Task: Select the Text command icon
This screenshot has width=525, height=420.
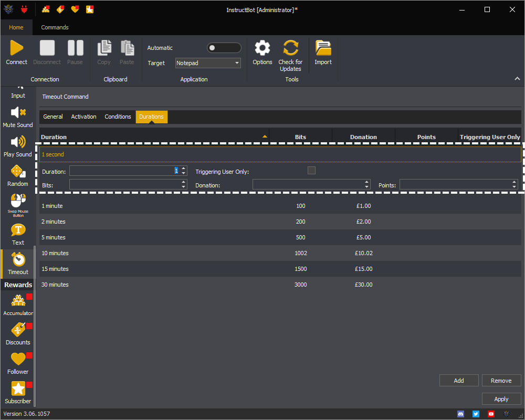Action: (x=18, y=230)
